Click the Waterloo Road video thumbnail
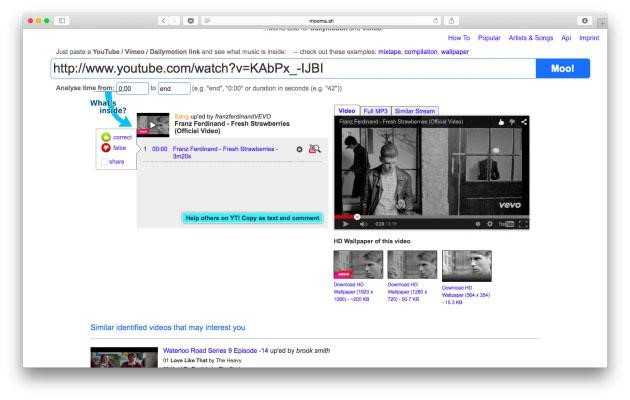 tap(124, 357)
